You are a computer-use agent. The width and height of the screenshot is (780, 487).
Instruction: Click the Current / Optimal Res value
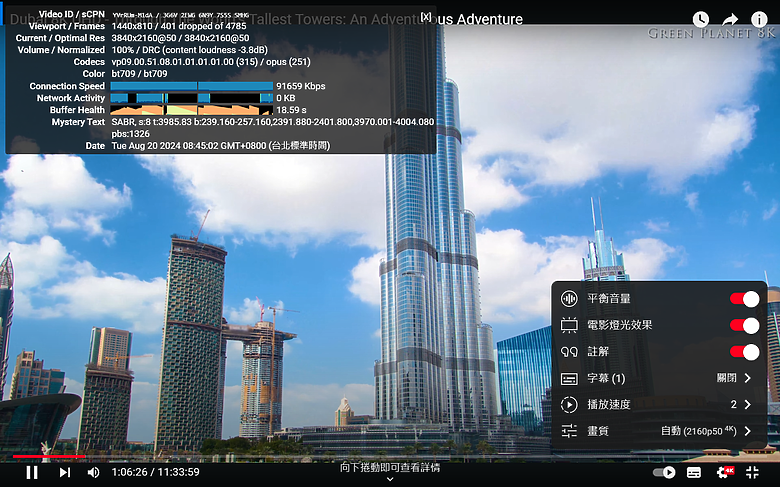tap(180, 38)
